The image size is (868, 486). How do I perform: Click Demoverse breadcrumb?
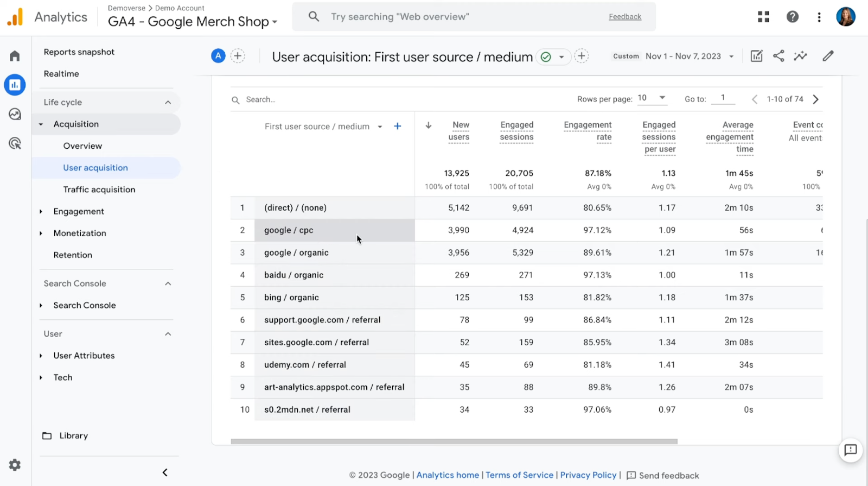tap(126, 8)
